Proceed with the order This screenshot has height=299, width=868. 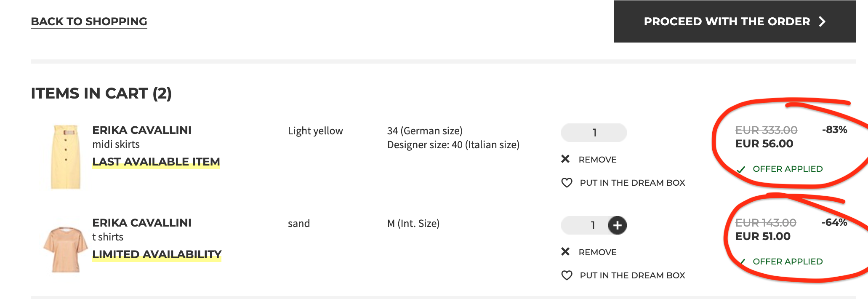tap(735, 21)
